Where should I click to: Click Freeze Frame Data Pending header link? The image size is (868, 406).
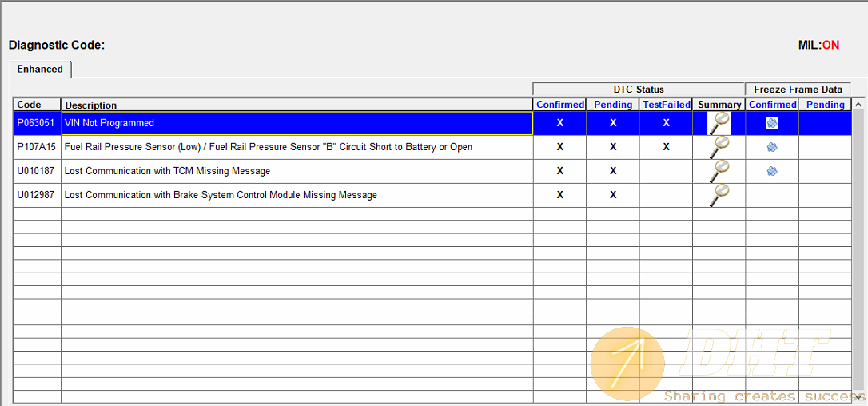(x=825, y=105)
